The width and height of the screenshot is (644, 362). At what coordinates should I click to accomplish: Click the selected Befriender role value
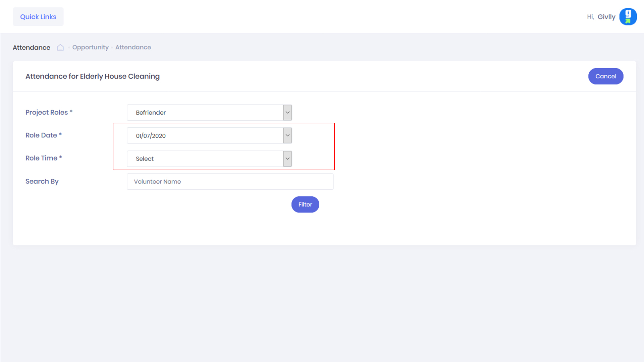click(151, 113)
